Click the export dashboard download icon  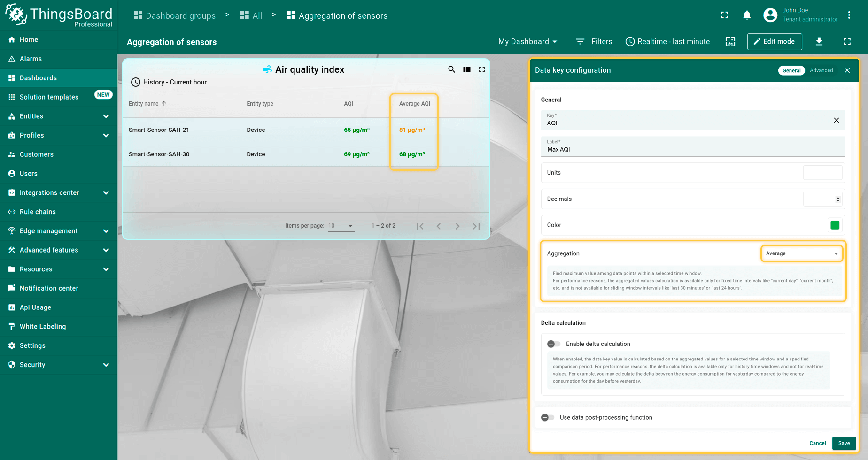(819, 41)
